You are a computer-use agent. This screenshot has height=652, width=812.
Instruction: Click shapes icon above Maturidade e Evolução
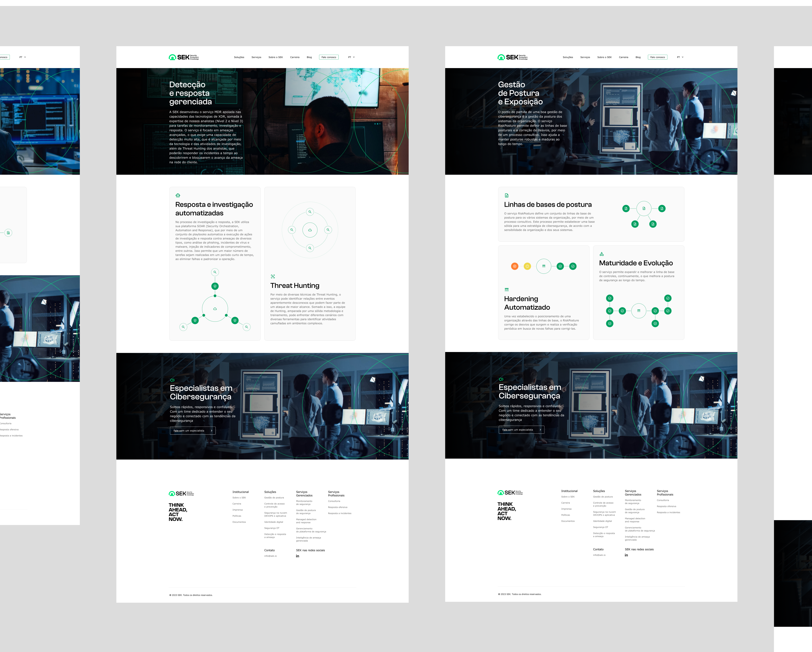[x=601, y=254]
